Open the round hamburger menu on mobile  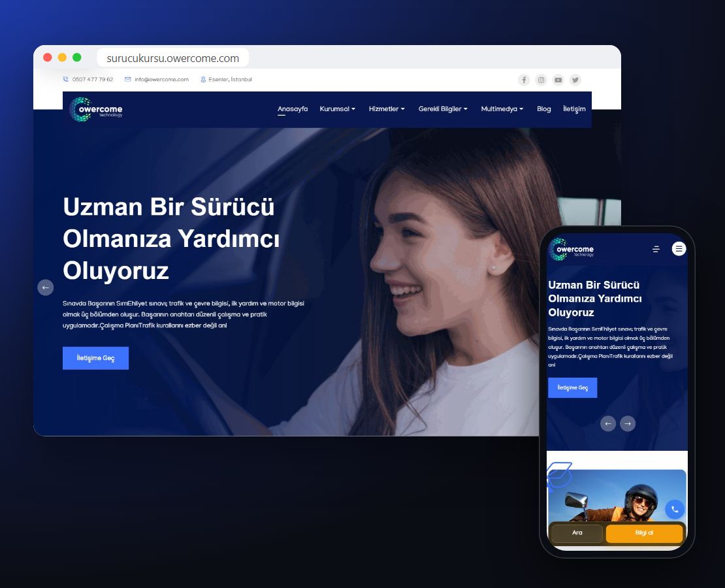(x=679, y=249)
